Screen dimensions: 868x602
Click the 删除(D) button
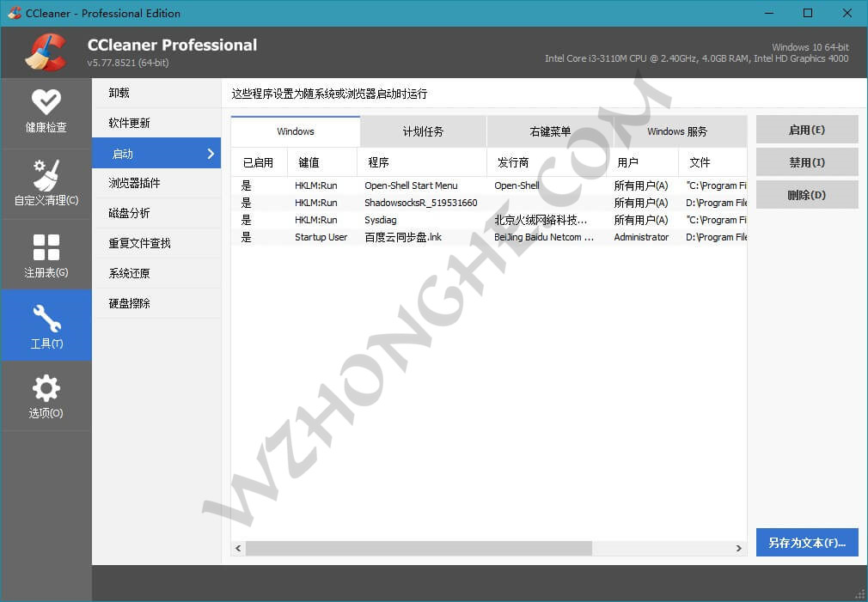click(806, 194)
